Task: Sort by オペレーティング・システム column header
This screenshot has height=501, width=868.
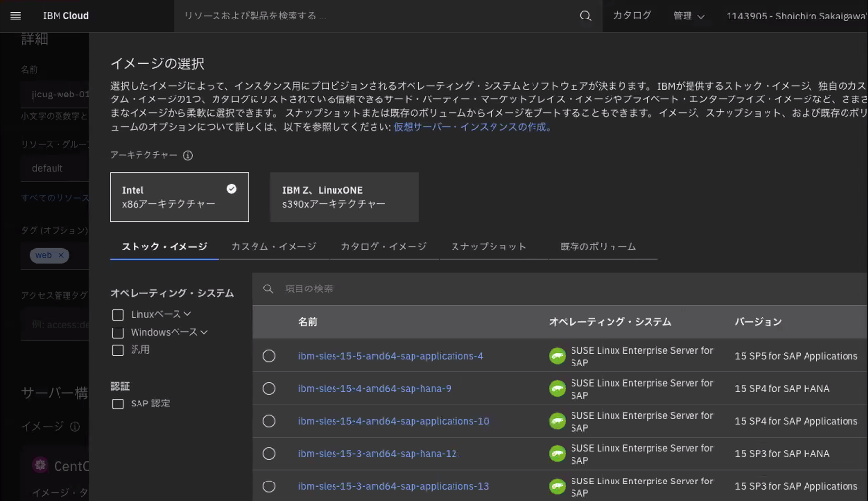Action: [x=610, y=322]
